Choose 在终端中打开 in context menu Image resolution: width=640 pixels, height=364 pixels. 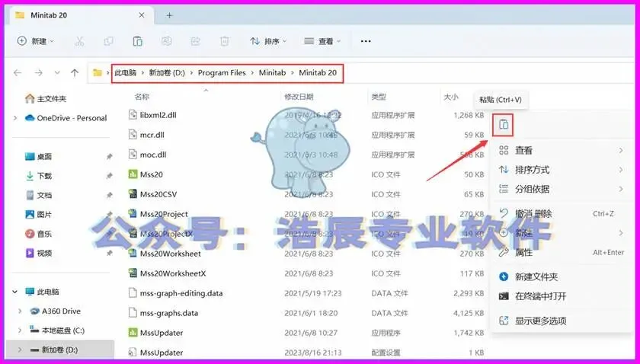[x=562, y=296]
